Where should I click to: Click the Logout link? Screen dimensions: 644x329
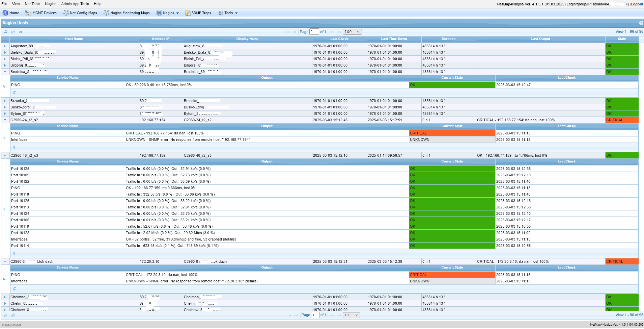coord(637,4)
